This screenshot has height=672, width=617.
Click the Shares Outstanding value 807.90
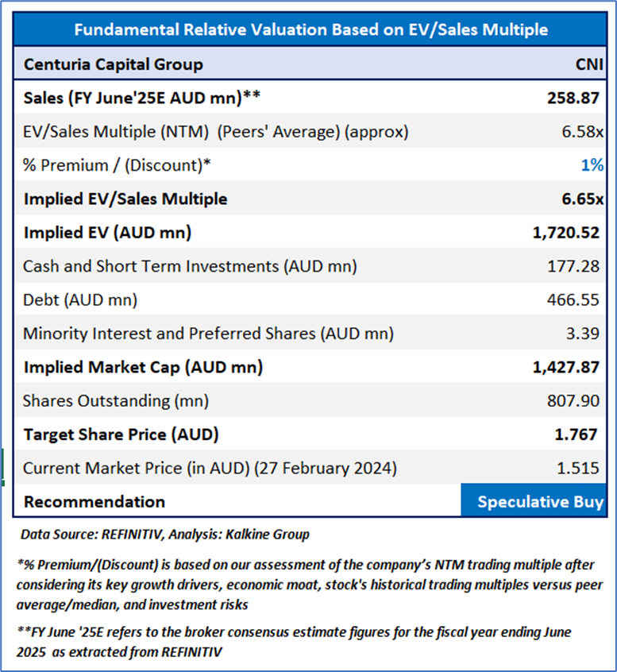pyautogui.click(x=575, y=401)
